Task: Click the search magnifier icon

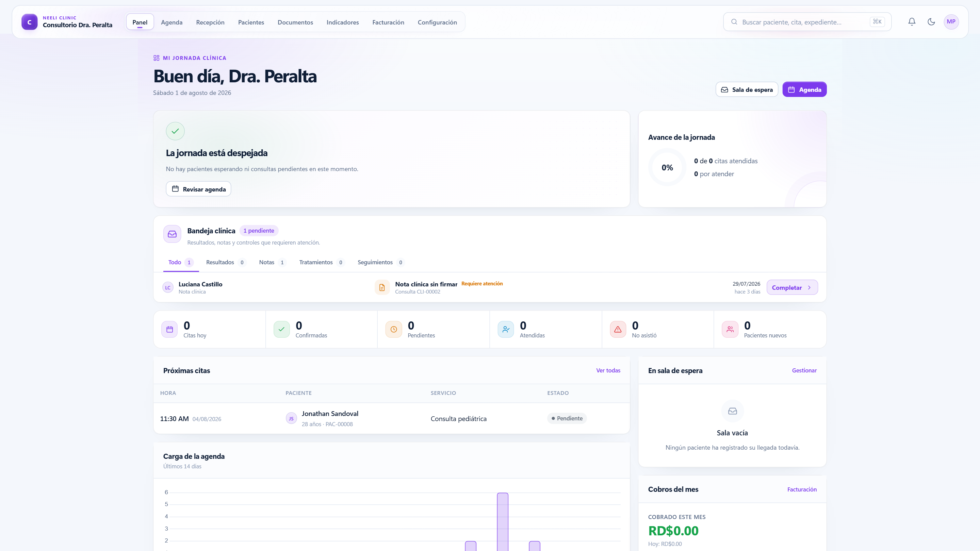Action: click(734, 22)
